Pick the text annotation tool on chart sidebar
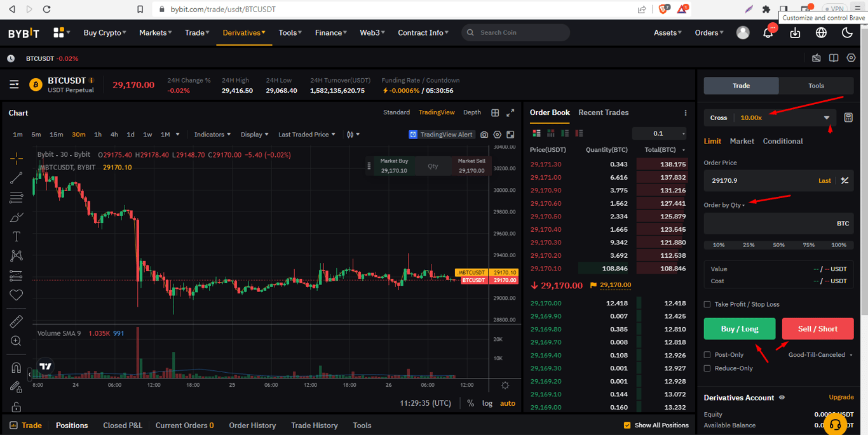 tap(16, 236)
